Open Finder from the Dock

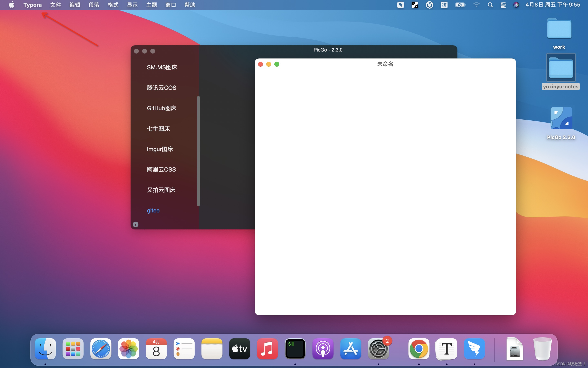pyautogui.click(x=45, y=349)
